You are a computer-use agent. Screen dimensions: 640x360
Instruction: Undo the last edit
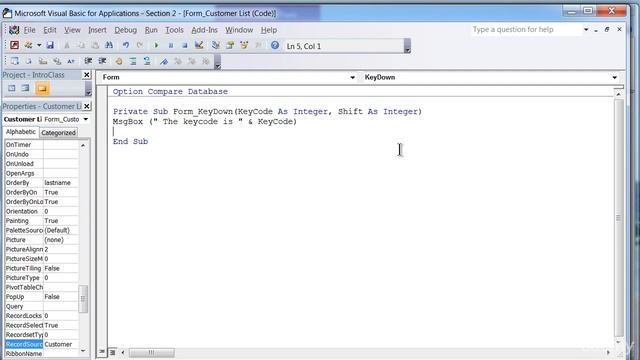click(126, 45)
